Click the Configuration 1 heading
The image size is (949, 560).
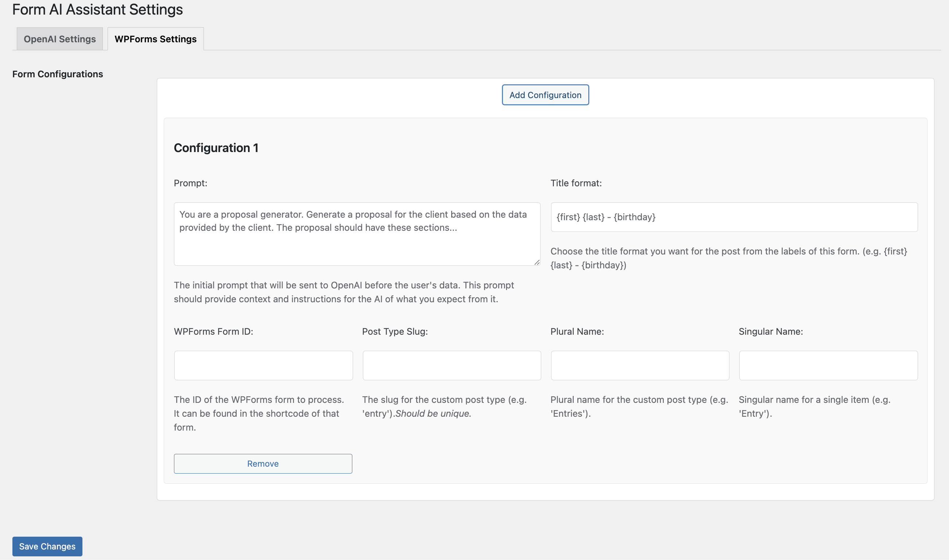pos(216,148)
